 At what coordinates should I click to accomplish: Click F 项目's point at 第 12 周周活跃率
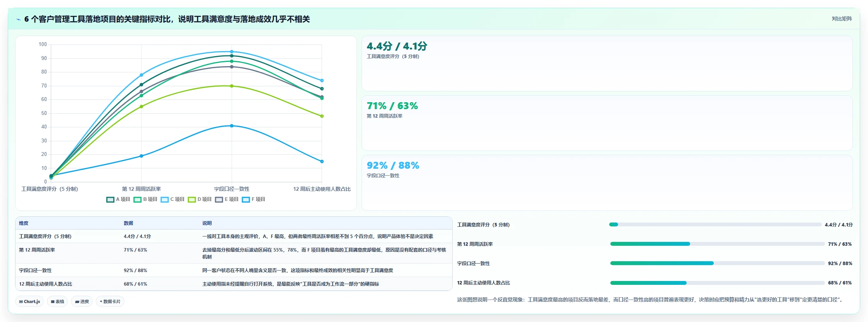[141, 156]
